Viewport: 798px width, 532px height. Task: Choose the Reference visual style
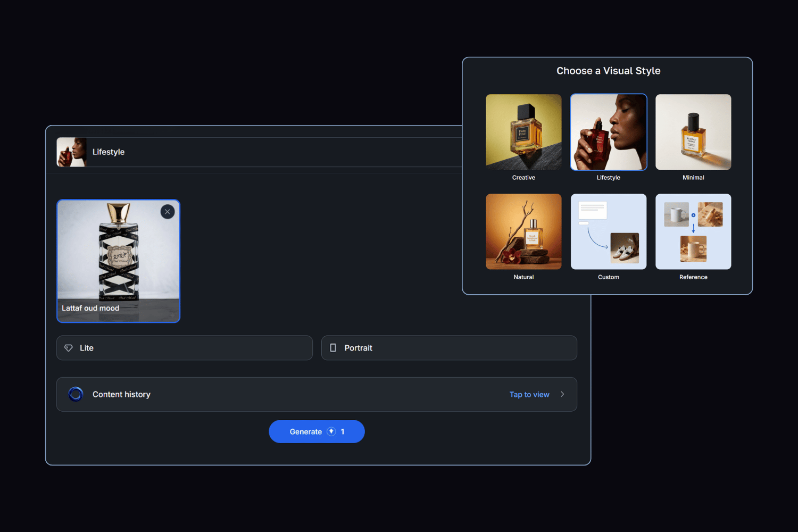point(693,231)
